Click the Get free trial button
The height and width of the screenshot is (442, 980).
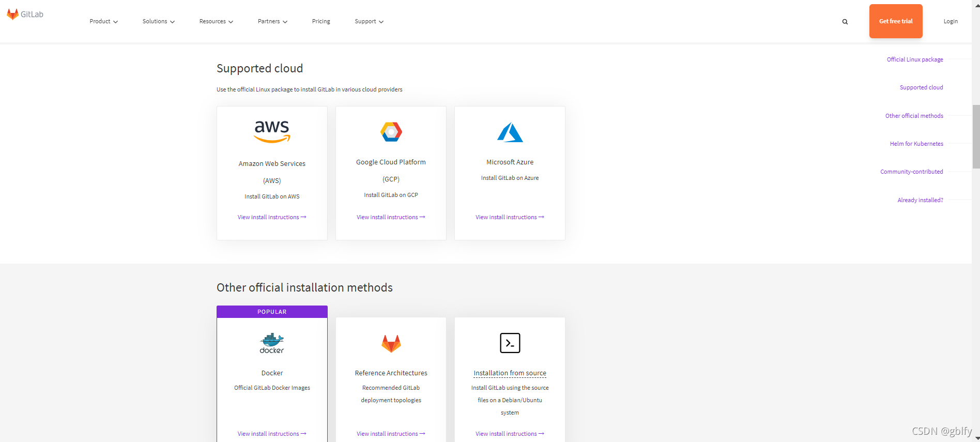[x=896, y=21]
